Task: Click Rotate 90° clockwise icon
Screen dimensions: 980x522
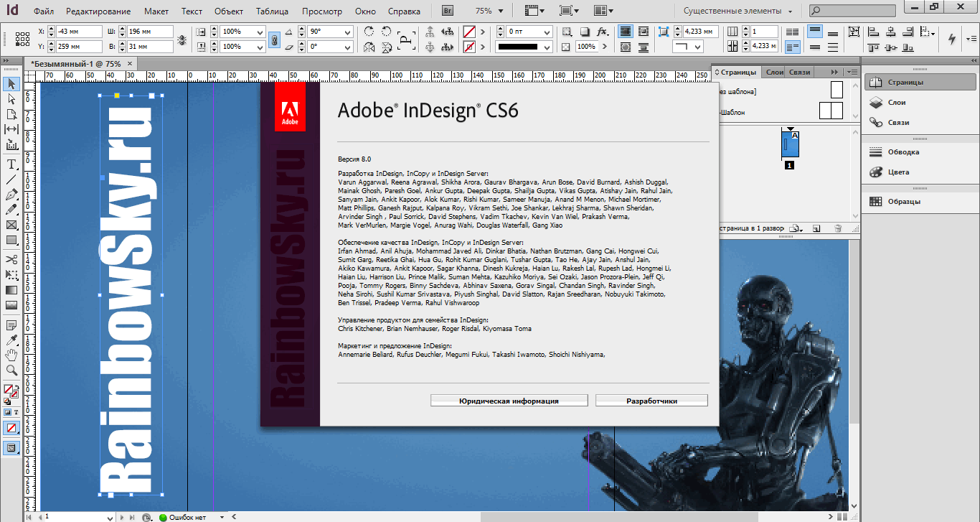Action: [x=369, y=32]
